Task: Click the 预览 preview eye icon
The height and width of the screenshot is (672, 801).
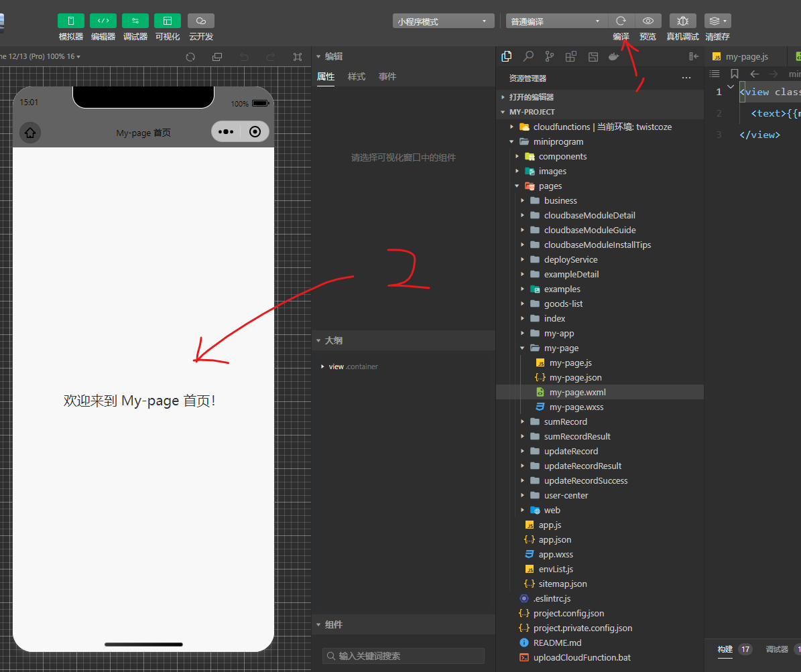Action: pos(648,21)
